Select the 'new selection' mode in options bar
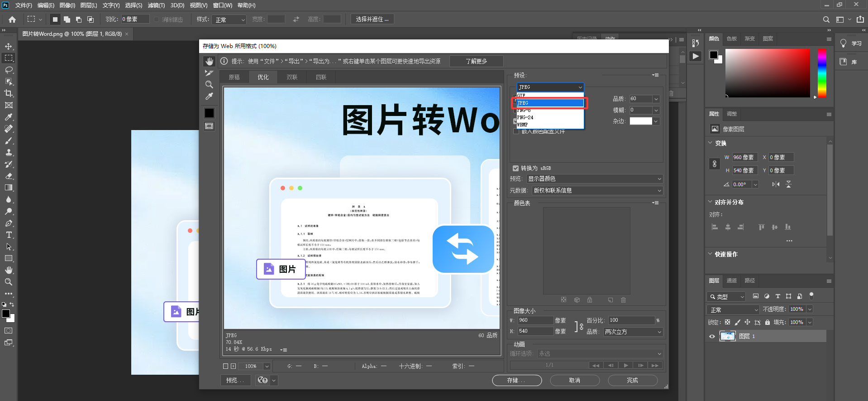This screenshot has height=401, width=868. 55,19
